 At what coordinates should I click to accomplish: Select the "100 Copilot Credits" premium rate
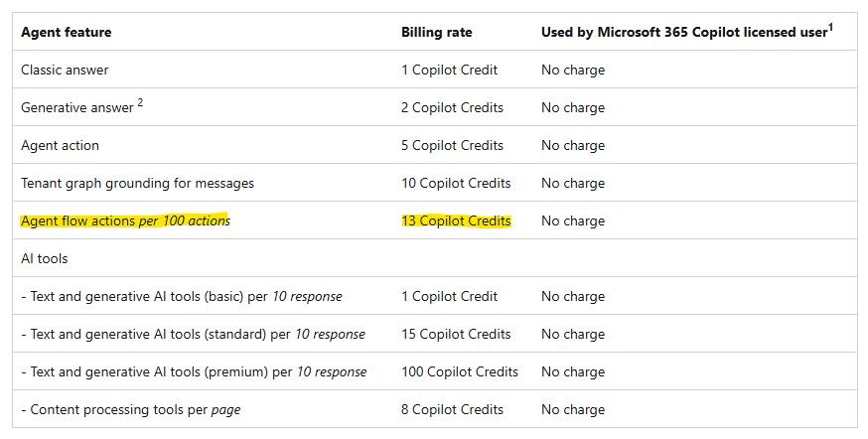coord(460,372)
